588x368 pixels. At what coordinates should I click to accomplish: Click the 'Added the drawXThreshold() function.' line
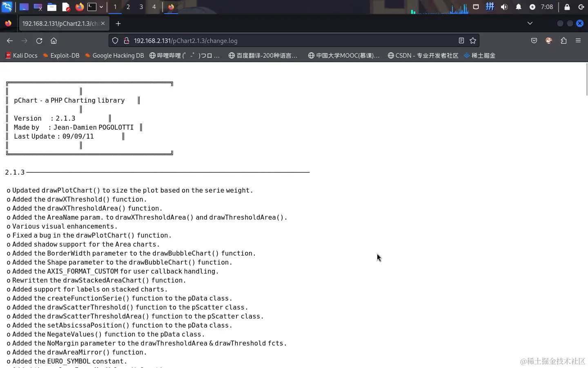[76, 200]
